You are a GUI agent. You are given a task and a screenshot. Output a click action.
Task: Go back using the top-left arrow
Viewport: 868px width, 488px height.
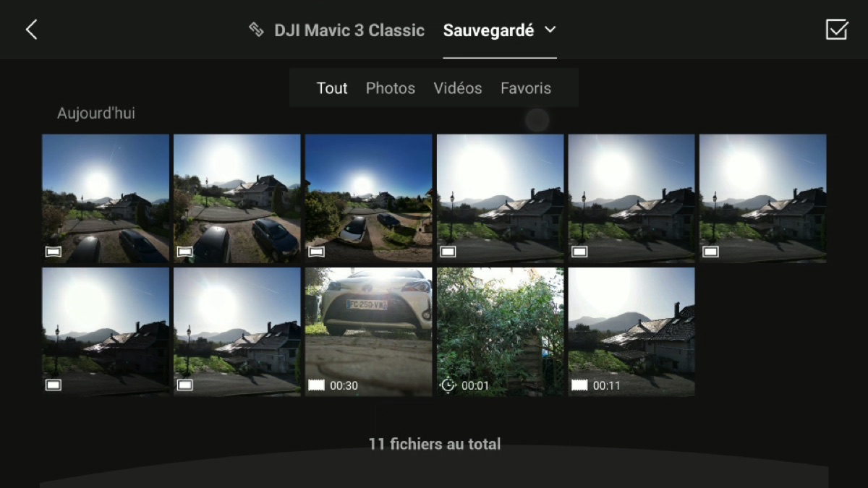31,30
